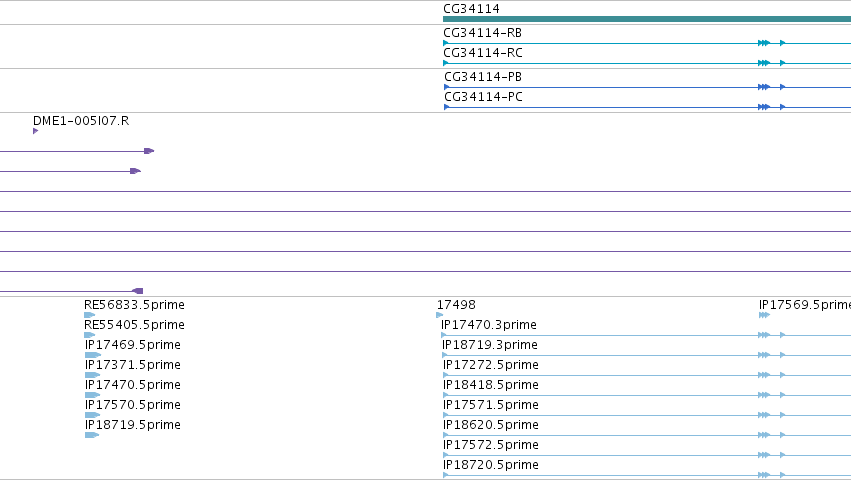Select the IP17572.5prime feature label
The width and height of the screenshot is (851, 480).
tap(491, 445)
